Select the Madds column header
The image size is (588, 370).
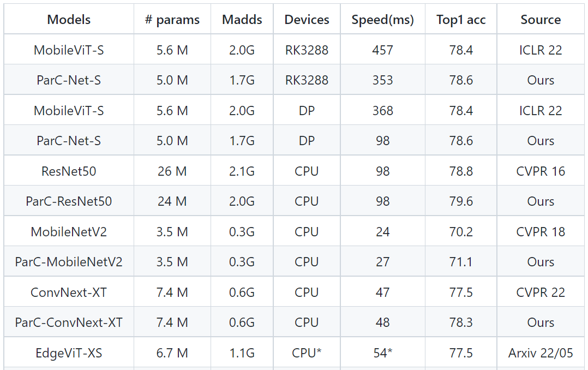[242, 20]
